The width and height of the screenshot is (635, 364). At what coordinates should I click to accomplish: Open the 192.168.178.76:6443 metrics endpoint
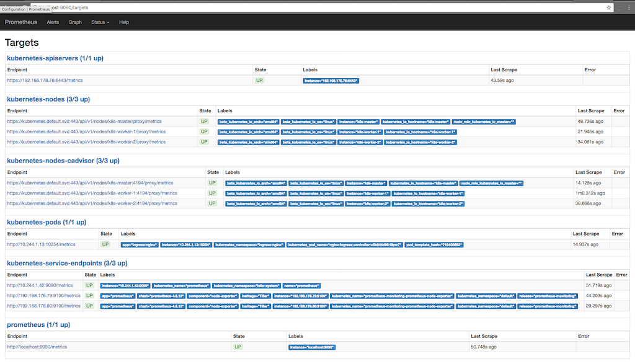click(45, 81)
